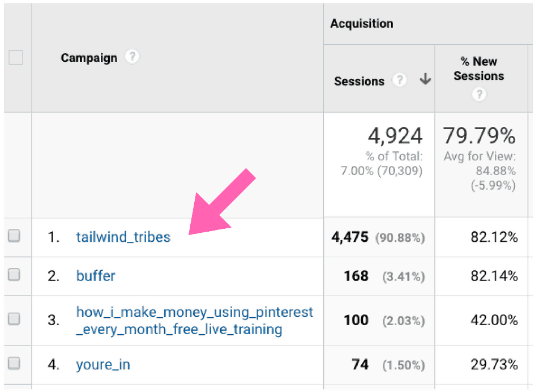The width and height of the screenshot is (539, 392).
Task: Click the Sessions help question-mark icon
Action: (400, 80)
